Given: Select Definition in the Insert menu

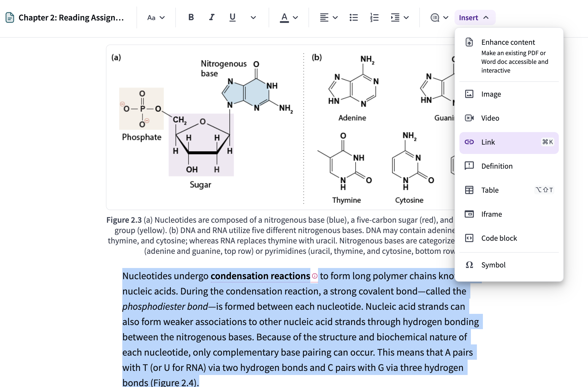Looking at the screenshot, I should coord(509,166).
